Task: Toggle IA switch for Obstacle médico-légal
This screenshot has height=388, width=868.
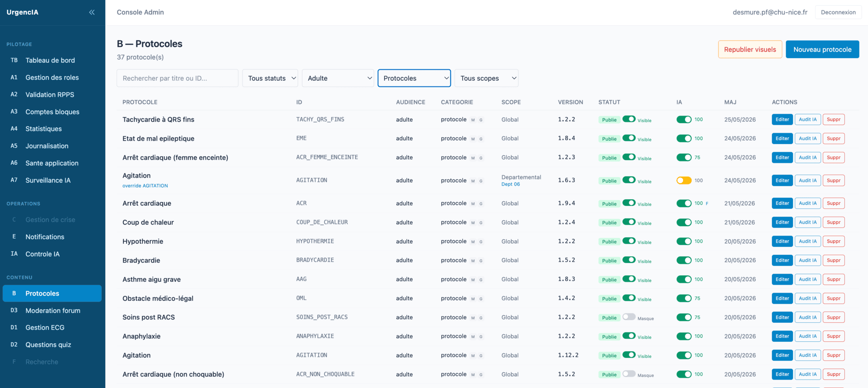Action: [x=684, y=298]
